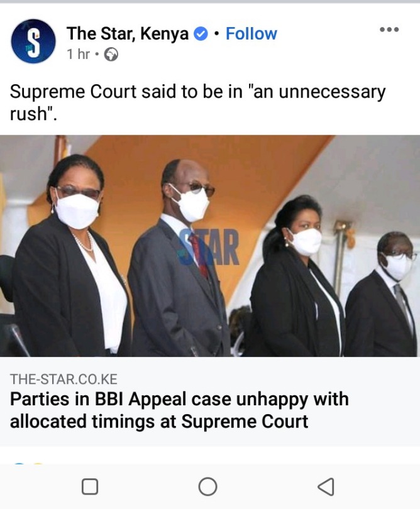The height and width of the screenshot is (509, 420).
Task: Tap the STAR watermark on photo
Action: (x=209, y=247)
